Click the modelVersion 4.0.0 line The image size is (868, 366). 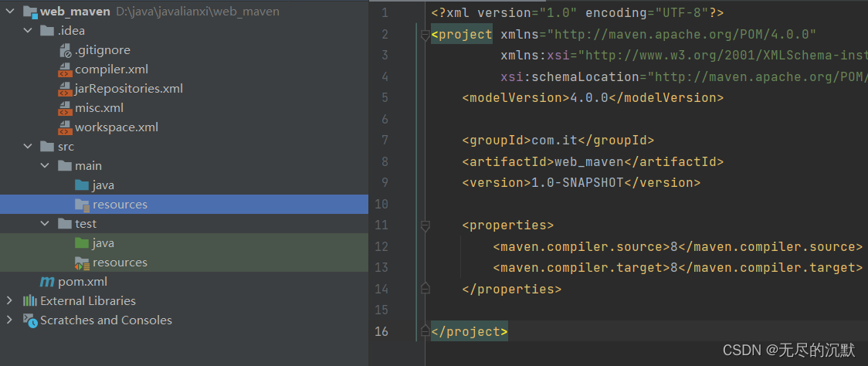(593, 97)
